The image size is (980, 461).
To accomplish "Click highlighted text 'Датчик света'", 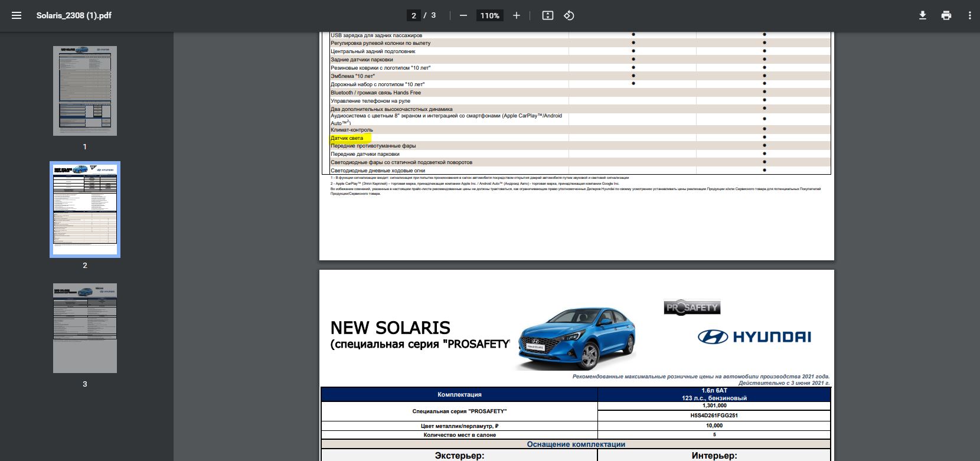I will pos(347,138).
